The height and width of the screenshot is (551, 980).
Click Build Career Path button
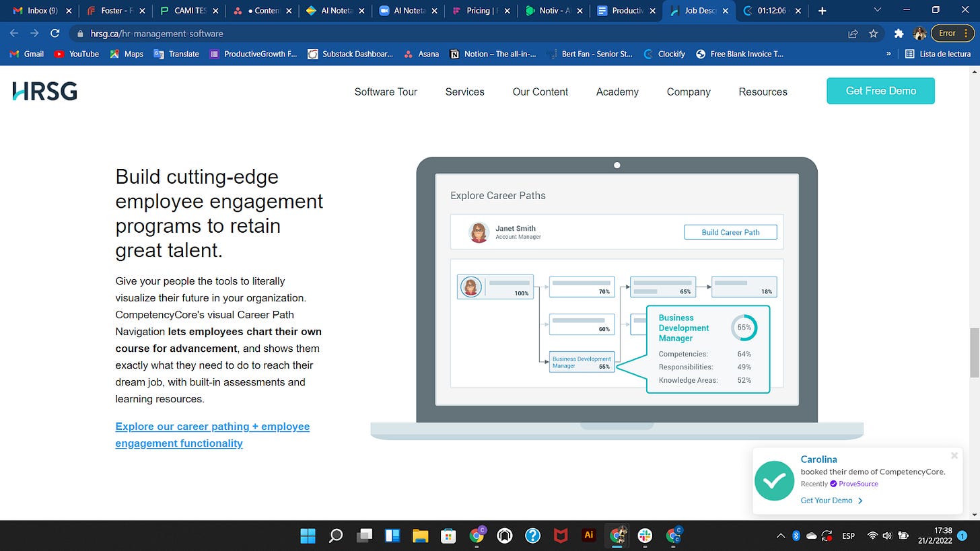click(x=730, y=232)
